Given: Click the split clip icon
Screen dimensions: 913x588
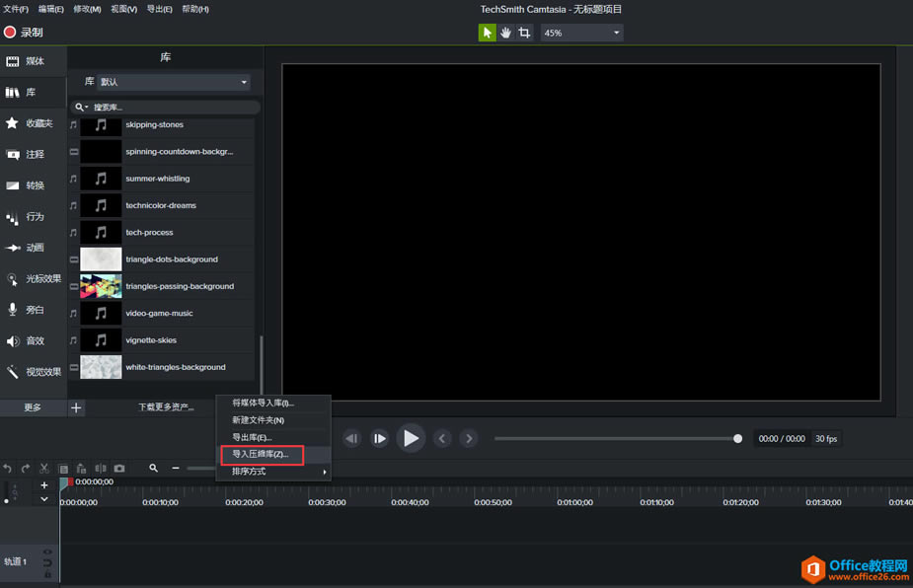Looking at the screenshot, I should point(101,468).
